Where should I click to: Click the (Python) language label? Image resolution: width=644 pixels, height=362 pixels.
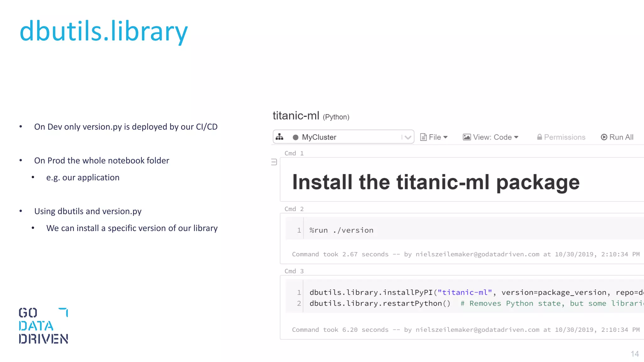tap(336, 117)
